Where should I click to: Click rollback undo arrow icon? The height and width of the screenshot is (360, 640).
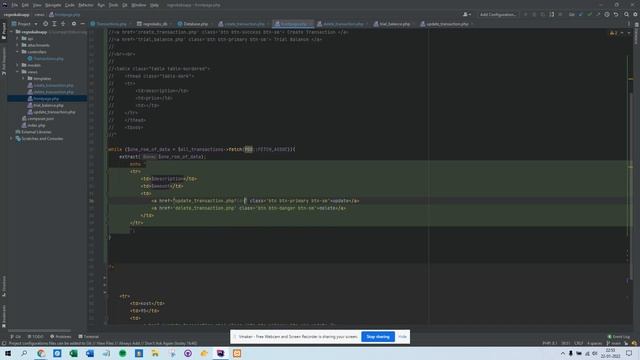tap(616, 14)
